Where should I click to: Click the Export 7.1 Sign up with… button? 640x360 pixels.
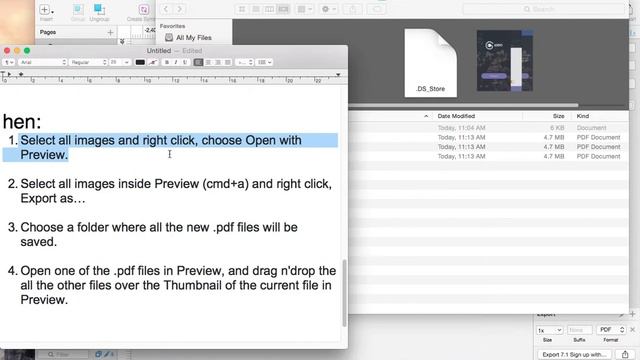pyautogui.click(x=574, y=355)
